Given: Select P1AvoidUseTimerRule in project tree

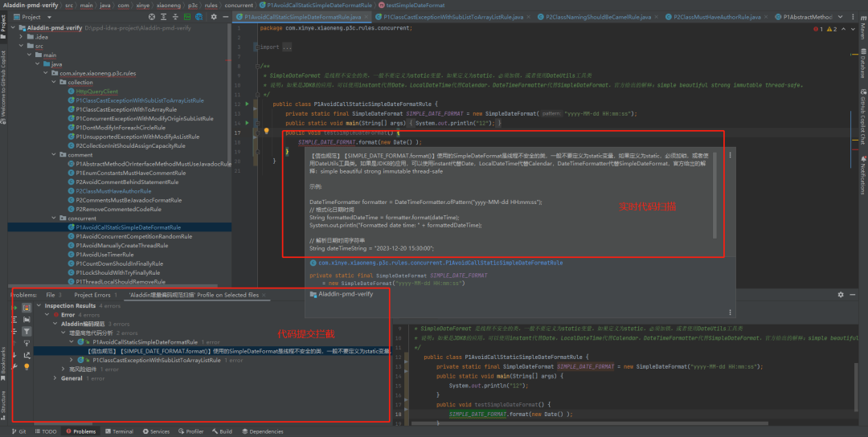Looking at the screenshot, I should pyautogui.click(x=104, y=255).
